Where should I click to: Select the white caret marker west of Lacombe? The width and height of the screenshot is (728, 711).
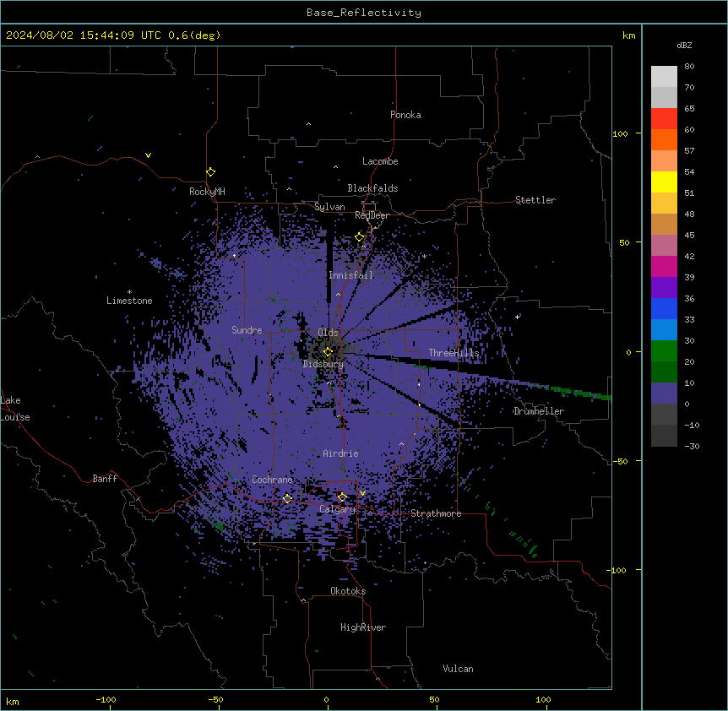point(335,167)
